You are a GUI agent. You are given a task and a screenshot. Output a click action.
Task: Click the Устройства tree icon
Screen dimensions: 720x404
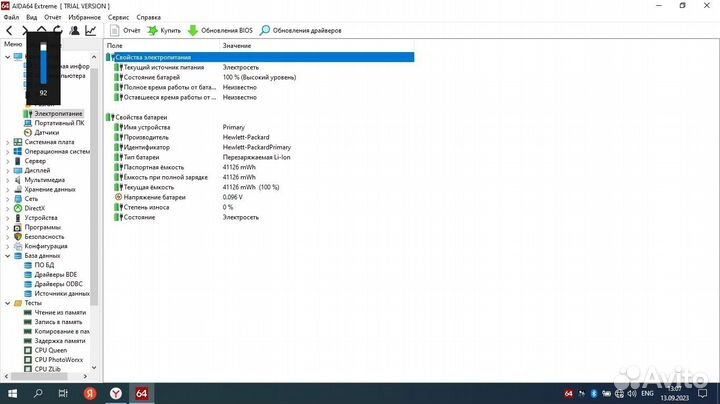click(x=18, y=218)
